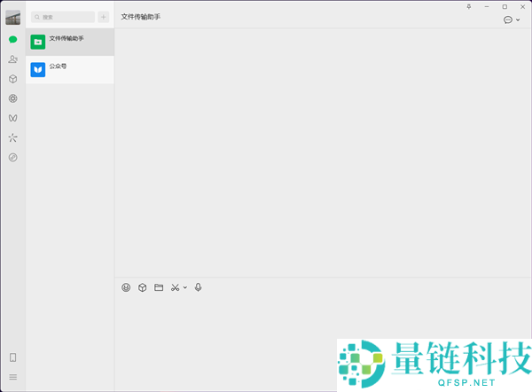Click the mobile phone icon in sidebar
This screenshot has height=392, width=532.
click(x=13, y=357)
